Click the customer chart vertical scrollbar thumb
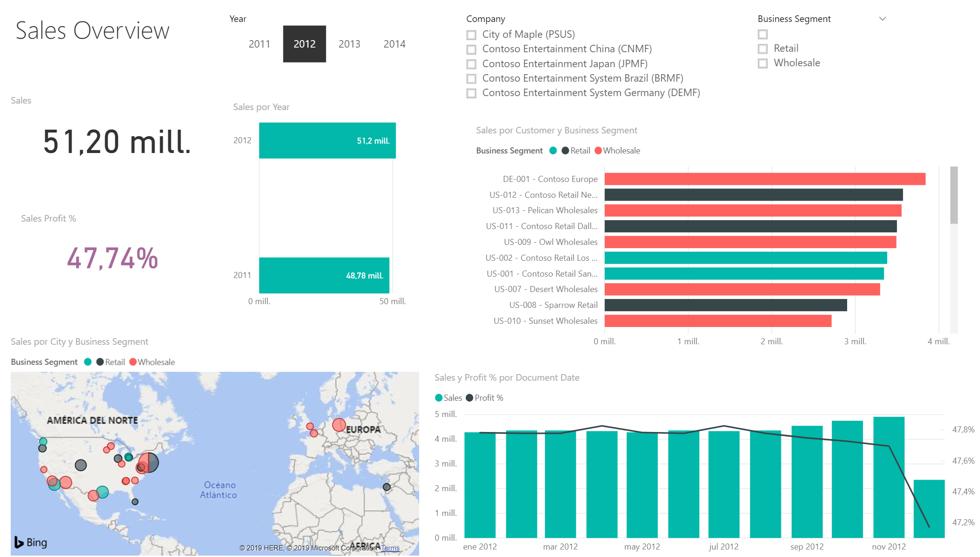The height and width of the screenshot is (557, 980). click(954, 195)
